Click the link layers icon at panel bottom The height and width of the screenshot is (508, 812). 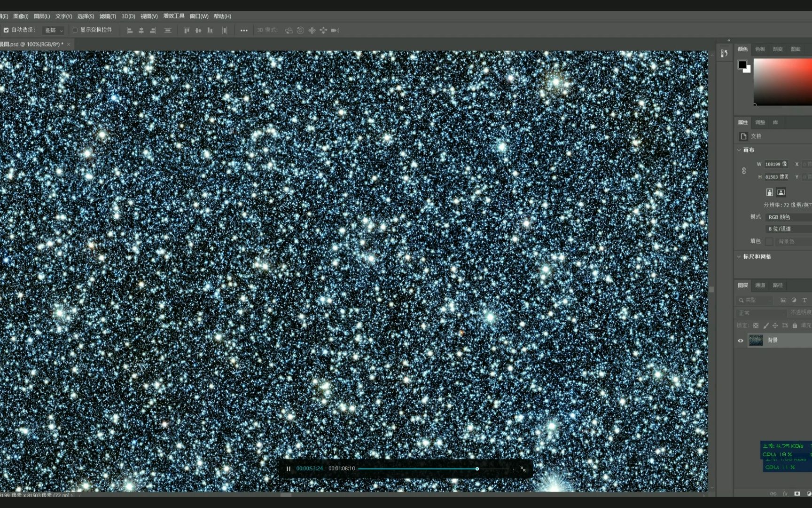click(x=773, y=493)
